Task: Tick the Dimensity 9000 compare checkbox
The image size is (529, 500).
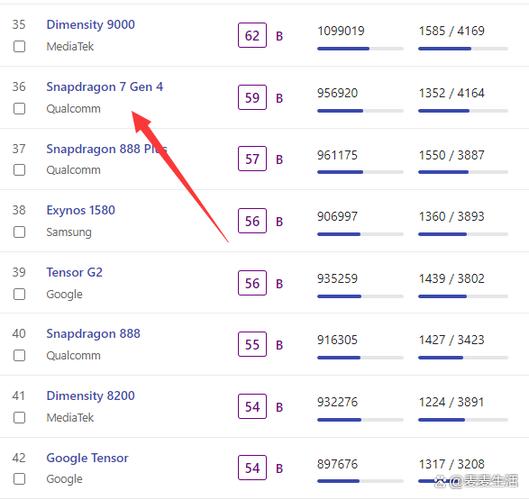Action: tap(19, 46)
